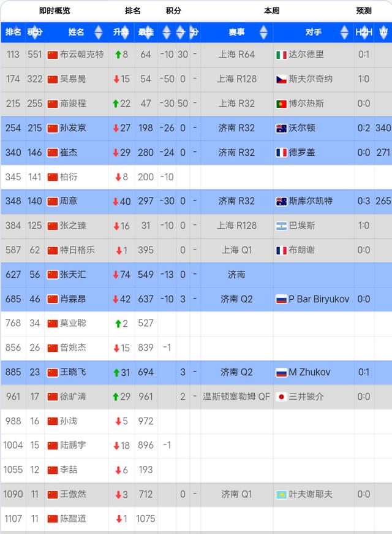Click the 0:2 H2H score for 孙发京

coord(363,128)
